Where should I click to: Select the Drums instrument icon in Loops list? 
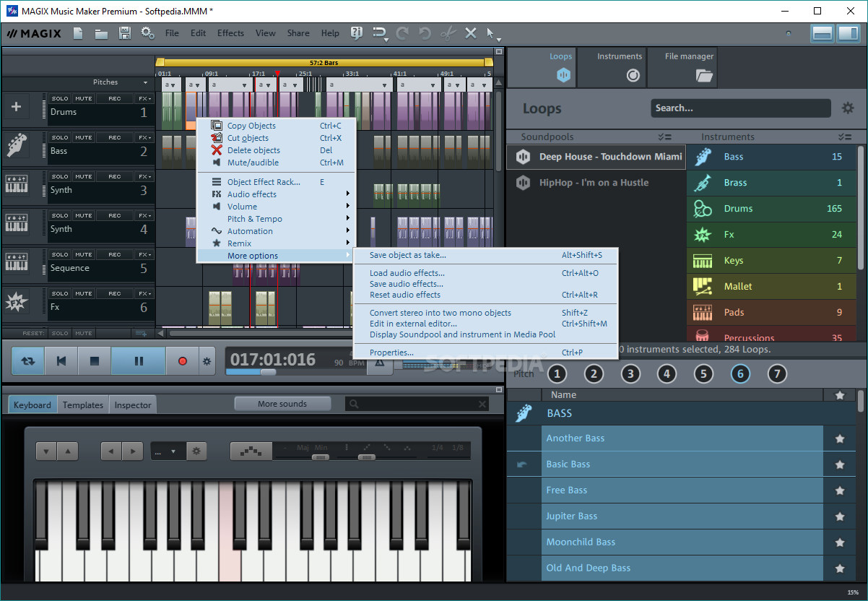tap(702, 209)
